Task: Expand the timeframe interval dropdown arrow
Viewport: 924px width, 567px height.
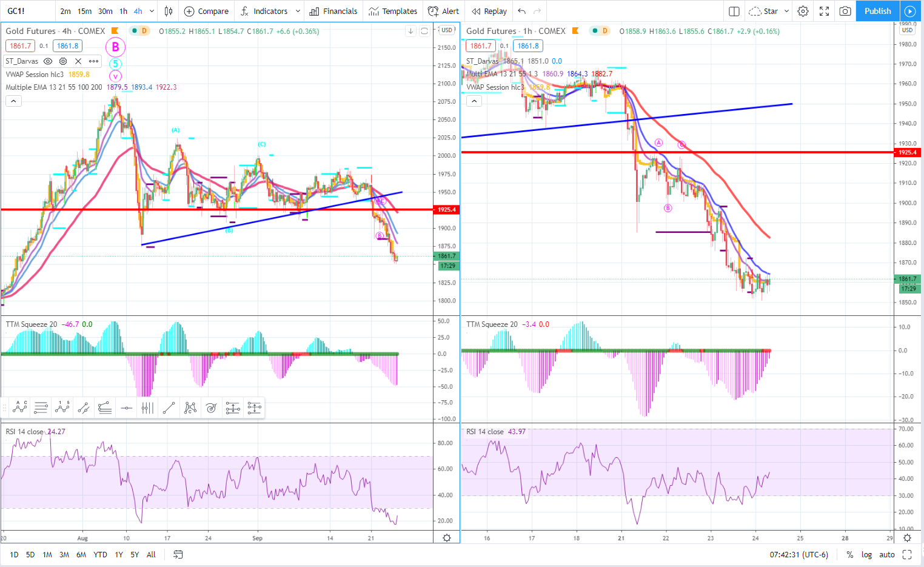Action: (x=152, y=11)
